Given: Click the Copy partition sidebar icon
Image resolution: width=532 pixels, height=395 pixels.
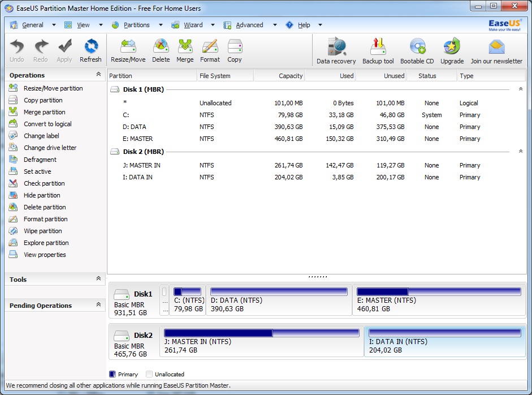Looking at the screenshot, I should pos(13,100).
